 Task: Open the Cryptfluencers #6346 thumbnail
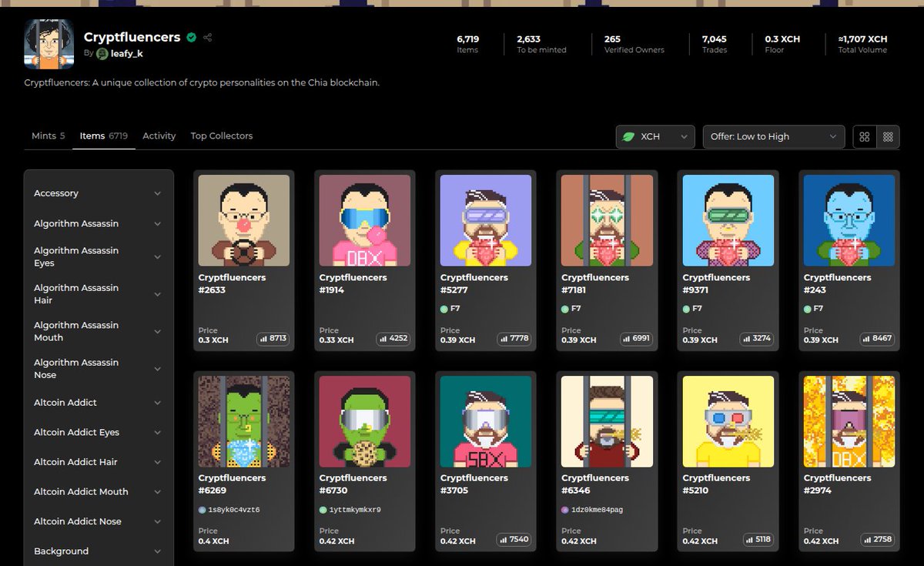[608, 421]
